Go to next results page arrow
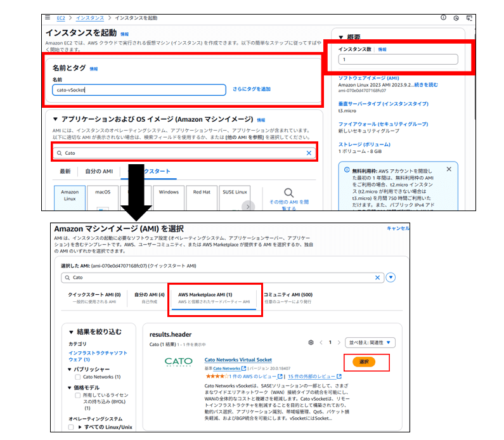The image size is (504, 440). pyautogui.click(x=339, y=342)
